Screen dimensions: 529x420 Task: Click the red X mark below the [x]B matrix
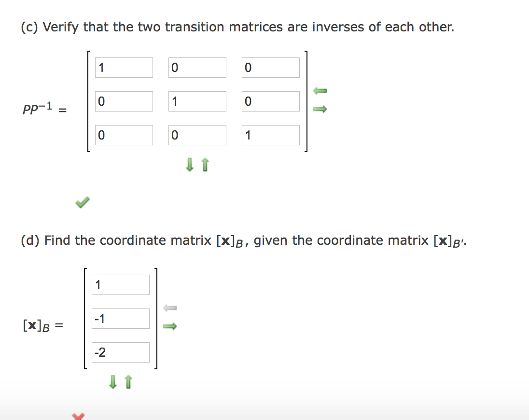(x=79, y=415)
